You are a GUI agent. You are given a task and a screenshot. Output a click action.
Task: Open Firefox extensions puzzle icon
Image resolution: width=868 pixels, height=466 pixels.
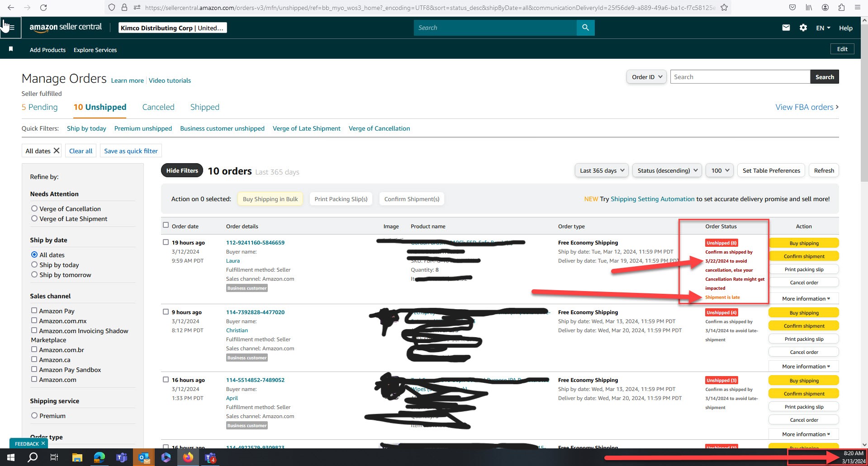pyautogui.click(x=841, y=7)
